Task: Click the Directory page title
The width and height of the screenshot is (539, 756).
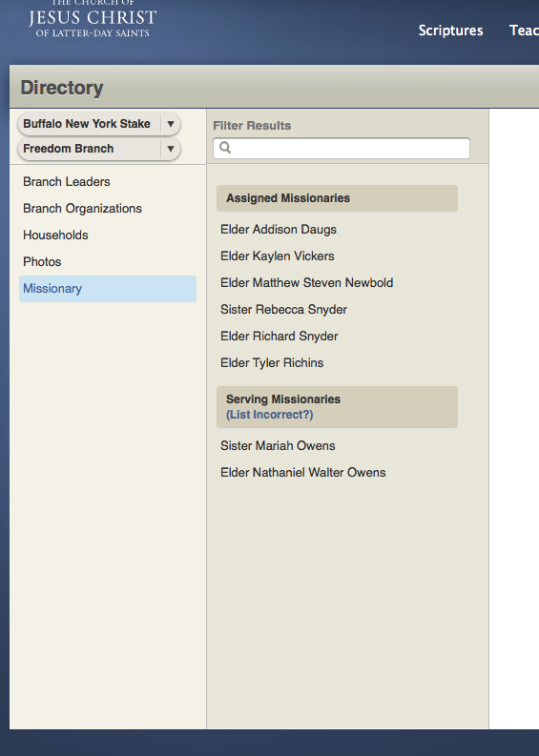Action: (x=62, y=88)
